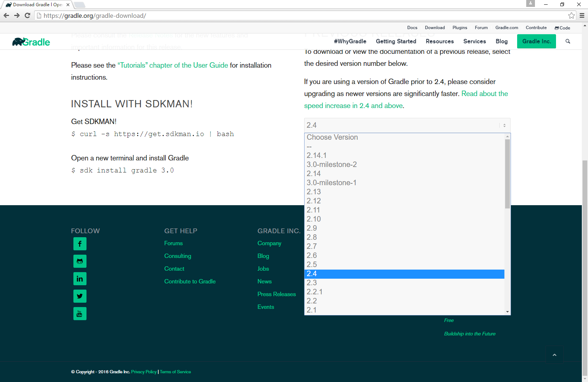Open the Events footer link
Image resolution: width=588 pixels, height=382 pixels.
pos(266,307)
